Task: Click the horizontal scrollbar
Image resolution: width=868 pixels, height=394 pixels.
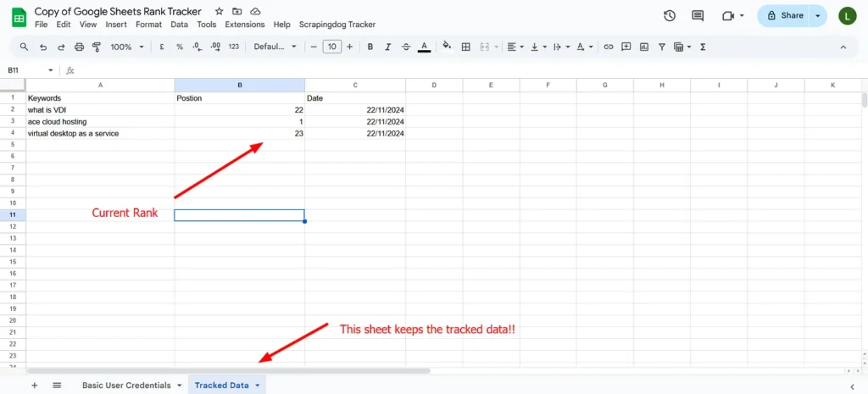Action: (x=228, y=371)
